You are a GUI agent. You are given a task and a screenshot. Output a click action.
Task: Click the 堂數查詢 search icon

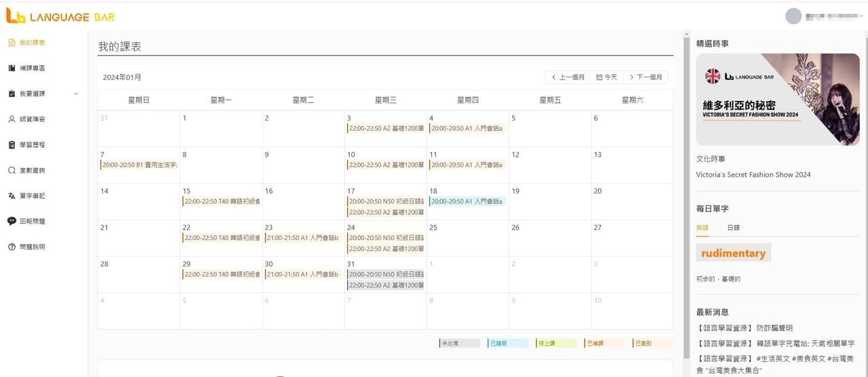(x=12, y=170)
